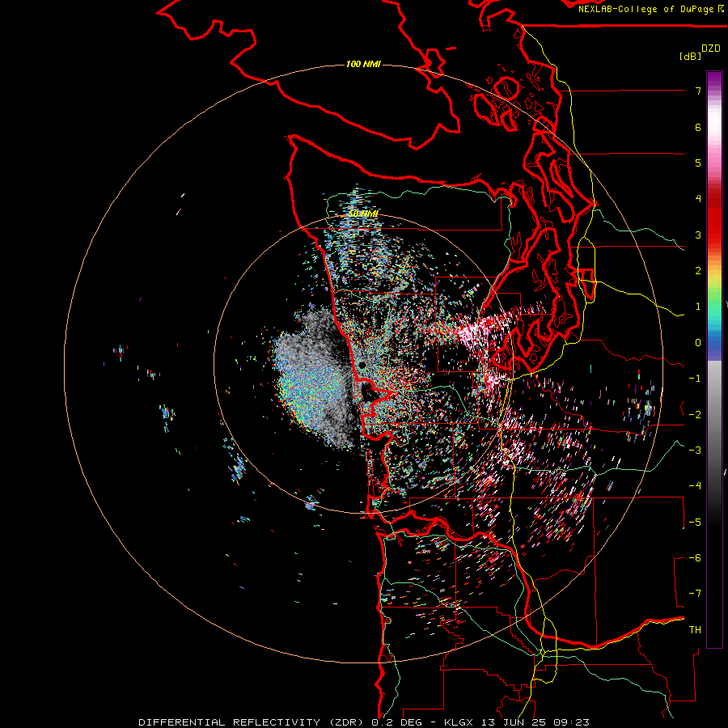Screen dimensions: 728x728
Task: Click the color scale value 3
Action: pyautogui.click(x=698, y=235)
